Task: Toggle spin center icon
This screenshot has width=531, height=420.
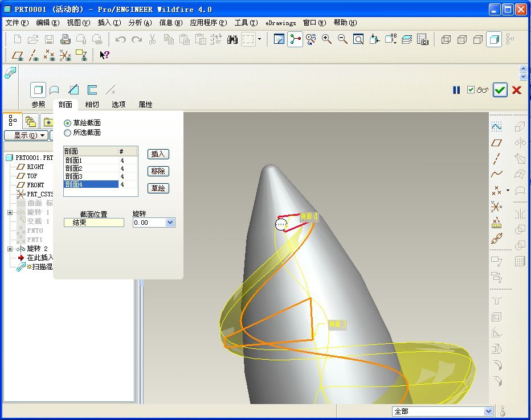Action: (295, 39)
